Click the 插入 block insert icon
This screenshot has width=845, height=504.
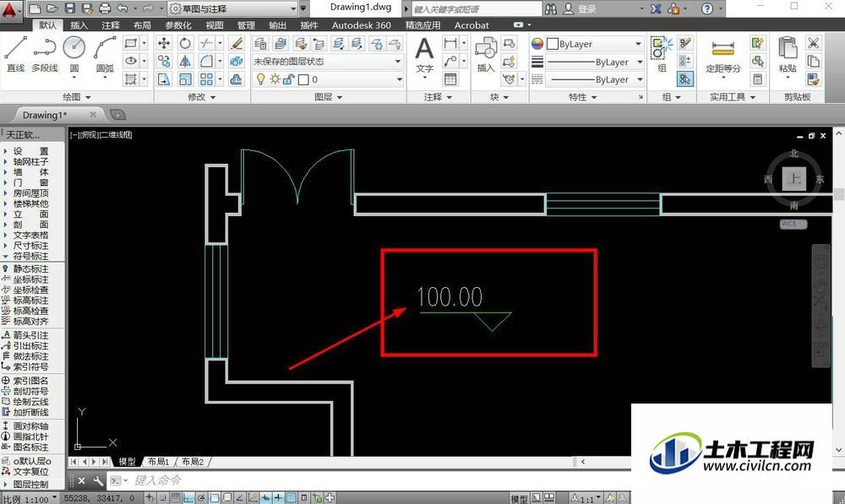click(x=486, y=54)
